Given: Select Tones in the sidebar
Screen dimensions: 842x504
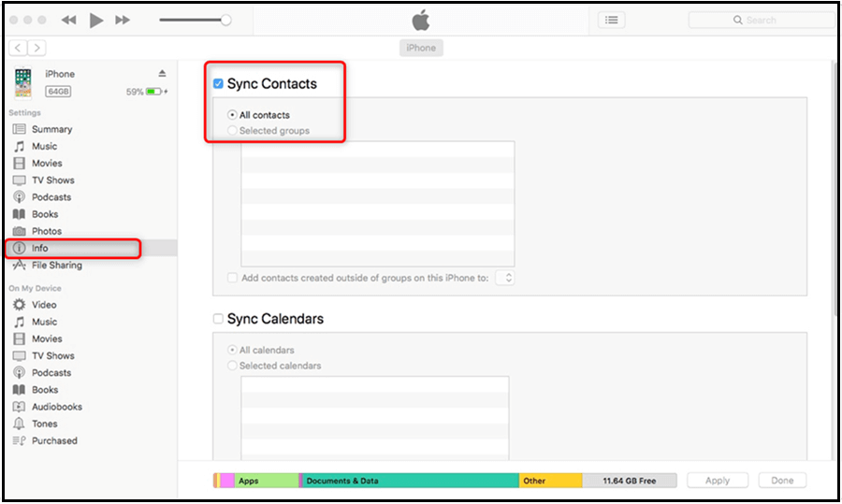Looking at the screenshot, I should coord(44,424).
